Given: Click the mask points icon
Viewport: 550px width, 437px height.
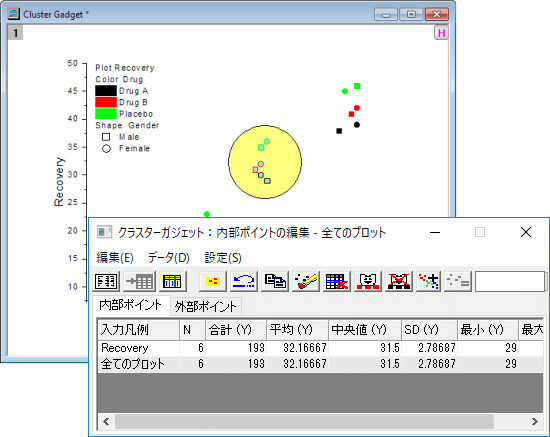Looking at the screenshot, I should click(368, 281).
